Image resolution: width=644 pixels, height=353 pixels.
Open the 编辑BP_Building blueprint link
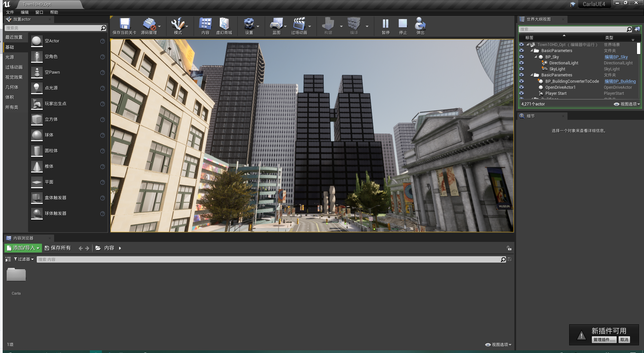(620, 81)
